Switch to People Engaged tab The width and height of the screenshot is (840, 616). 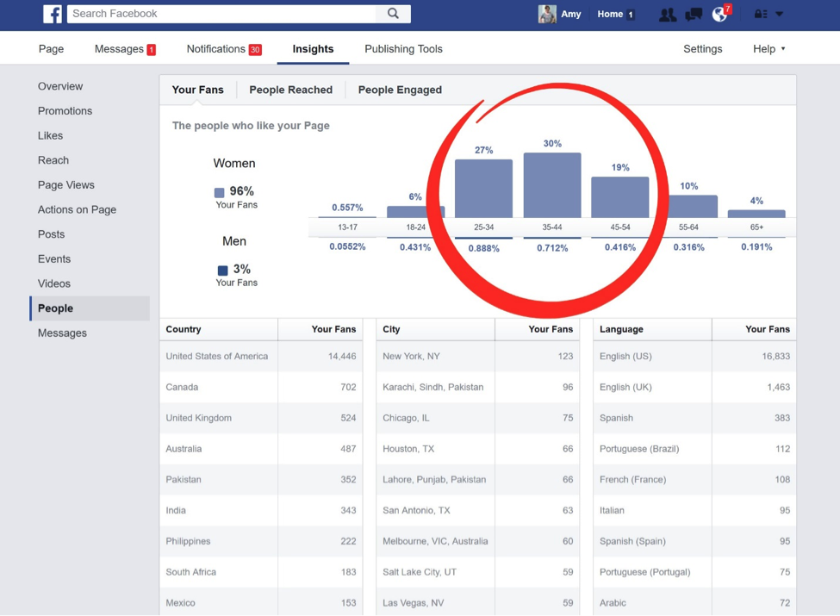[x=400, y=90]
